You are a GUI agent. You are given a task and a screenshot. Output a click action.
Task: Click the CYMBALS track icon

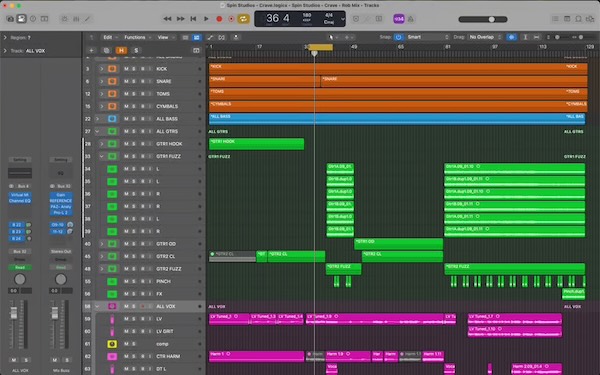click(x=112, y=106)
